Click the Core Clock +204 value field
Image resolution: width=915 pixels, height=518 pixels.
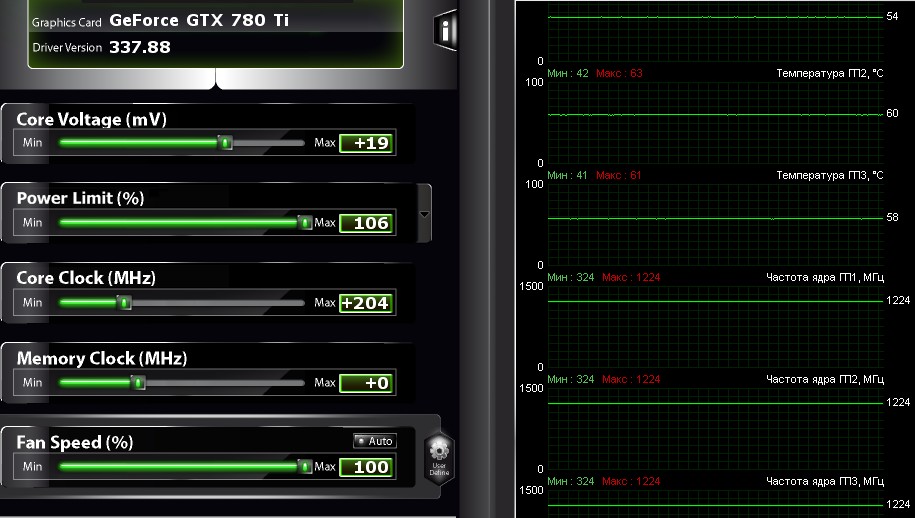pyautogui.click(x=367, y=303)
